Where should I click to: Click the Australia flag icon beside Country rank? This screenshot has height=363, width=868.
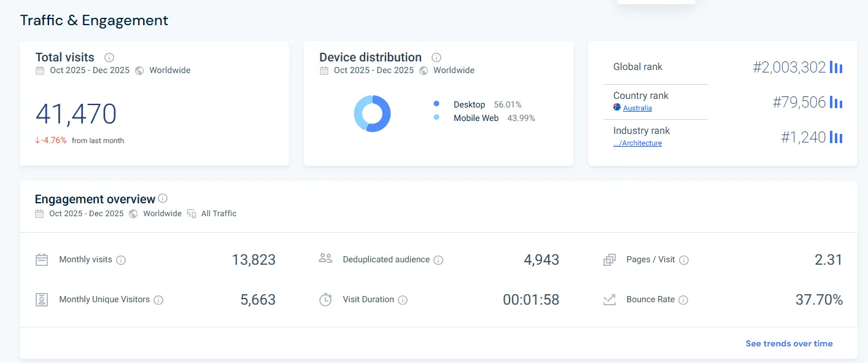point(616,107)
